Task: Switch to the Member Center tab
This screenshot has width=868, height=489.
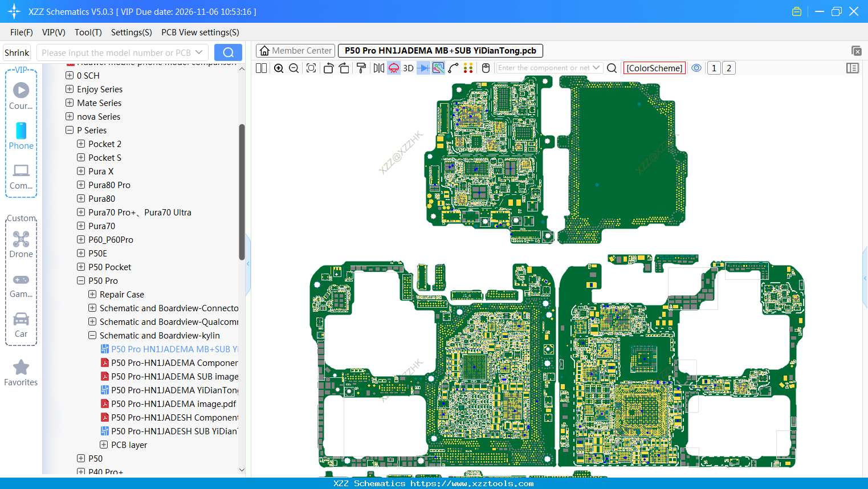Action: 295,51
